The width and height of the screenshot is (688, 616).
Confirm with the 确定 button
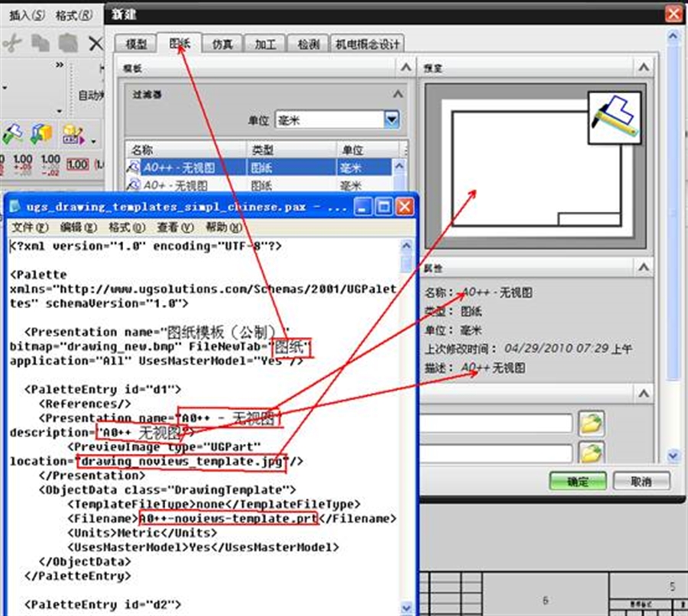point(578,481)
